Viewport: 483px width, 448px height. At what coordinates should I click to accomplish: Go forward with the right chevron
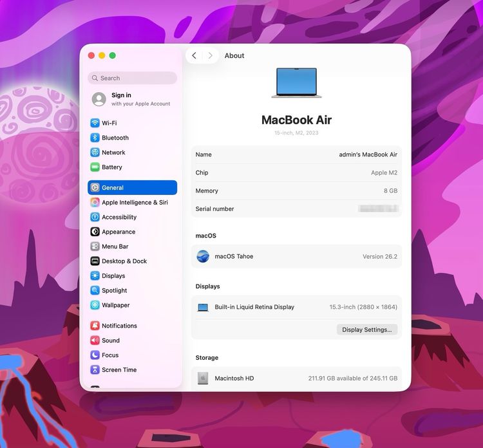211,55
